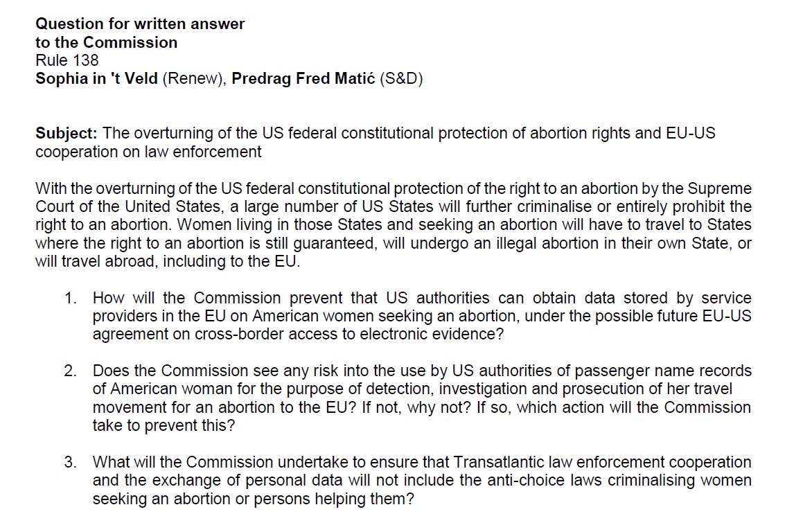Click 'seeking an abortion or persons helping them?'

point(253,499)
